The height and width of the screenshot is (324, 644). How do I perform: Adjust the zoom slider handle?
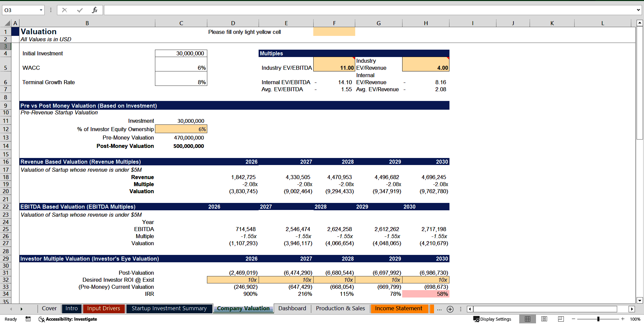(x=598, y=319)
